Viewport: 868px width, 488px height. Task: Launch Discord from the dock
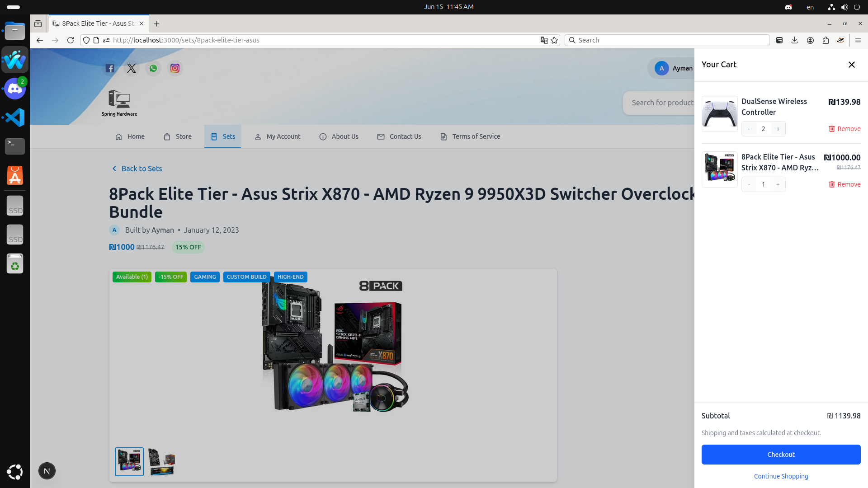click(15, 89)
